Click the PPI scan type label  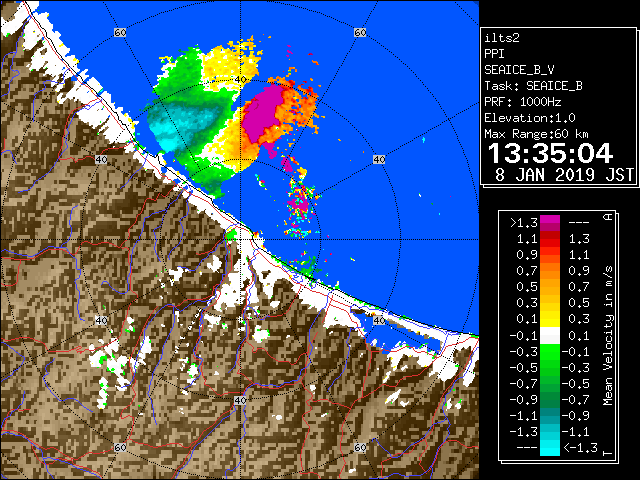point(494,54)
